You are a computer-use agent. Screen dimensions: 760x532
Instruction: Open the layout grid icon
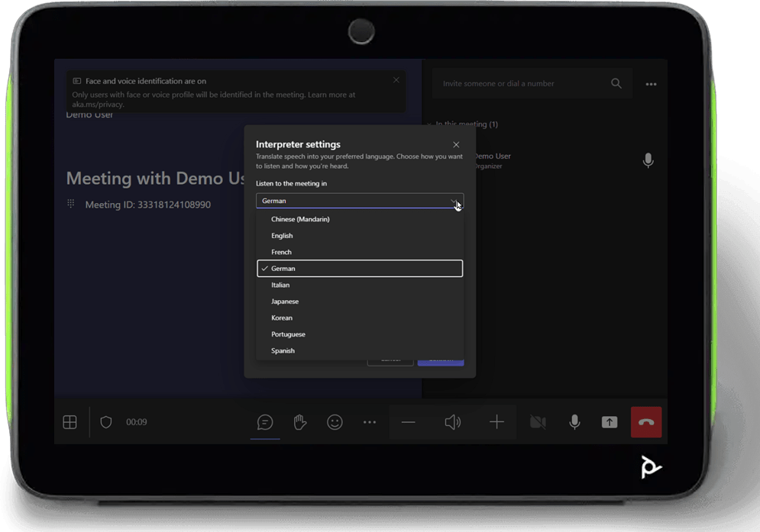(x=70, y=422)
